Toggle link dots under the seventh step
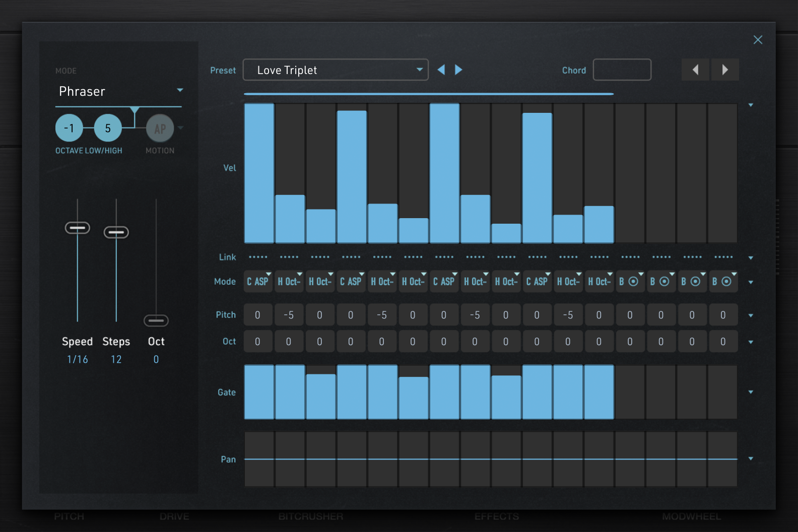This screenshot has height=532, width=798. coord(444,257)
